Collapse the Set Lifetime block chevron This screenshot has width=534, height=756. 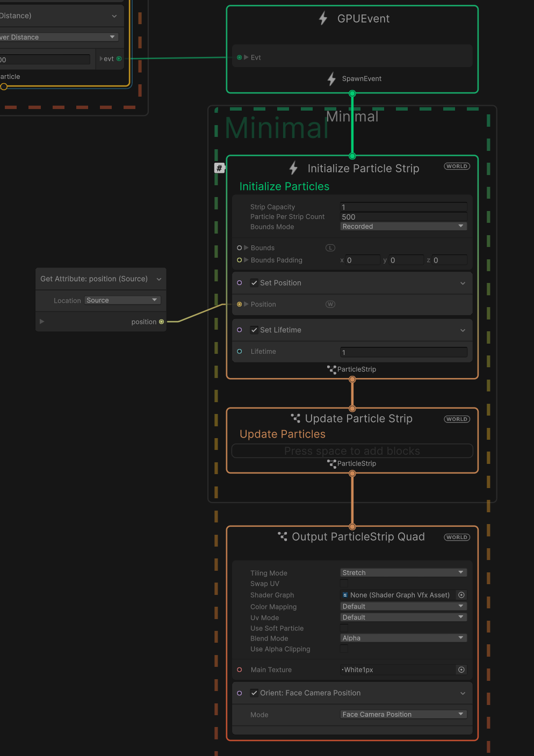(463, 330)
